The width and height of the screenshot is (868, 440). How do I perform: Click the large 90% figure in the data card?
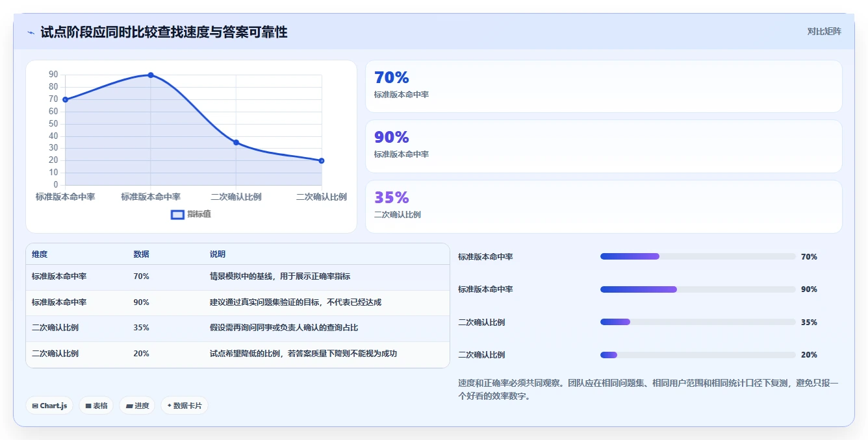point(392,138)
